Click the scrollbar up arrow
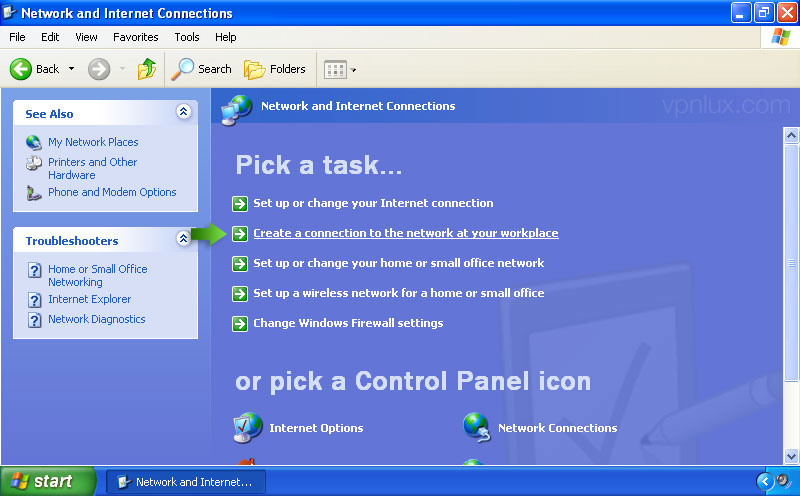The height and width of the screenshot is (496, 800). [x=791, y=136]
